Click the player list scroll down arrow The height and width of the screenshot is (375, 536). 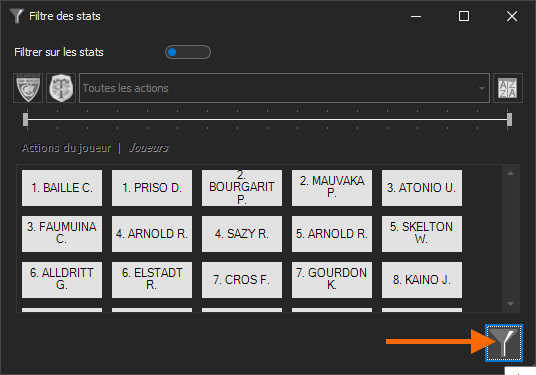click(x=510, y=304)
